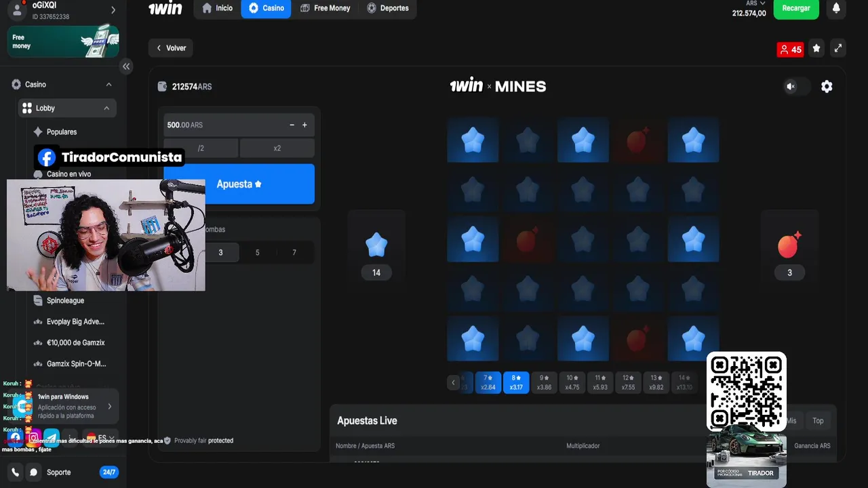This screenshot has height=488, width=868.
Task: Select the 10-star x4.75 multiplier chip
Action: (x=572, y=383)
